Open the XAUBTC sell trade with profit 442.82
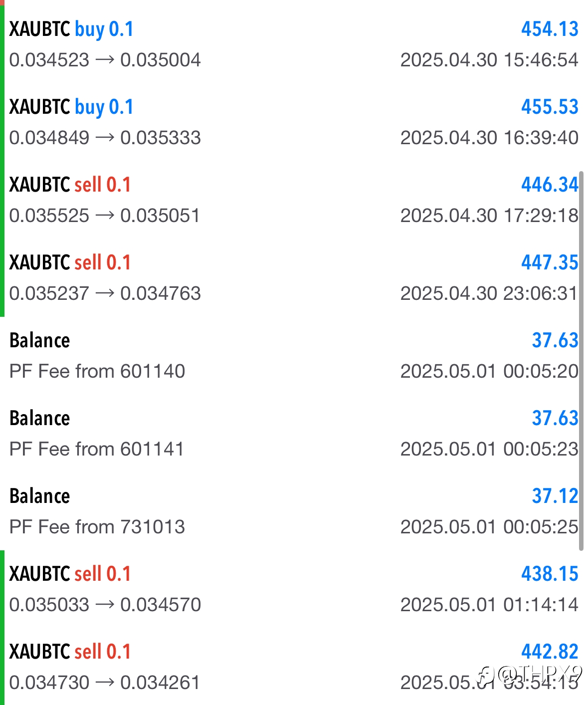 [x=294, y=667]
